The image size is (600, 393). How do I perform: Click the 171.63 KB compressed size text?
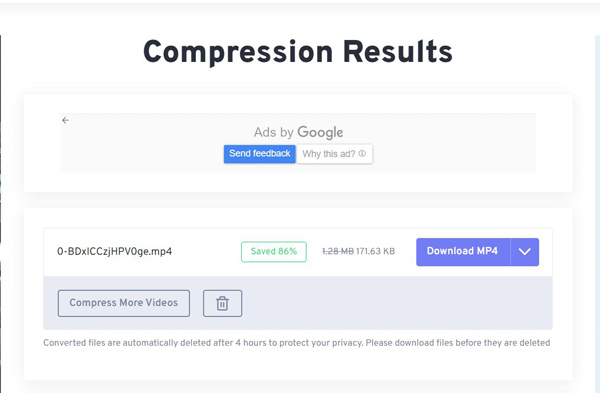point(375,251)
